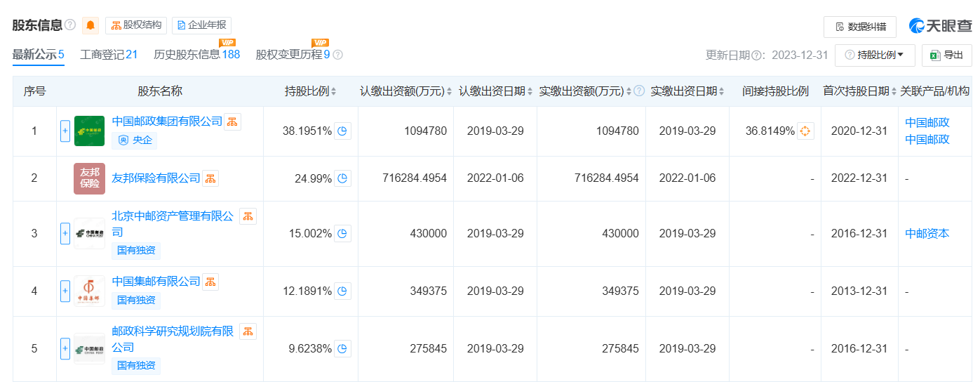Switch to 历史股东信息 tab
The image size is (980, 382).
196,55
